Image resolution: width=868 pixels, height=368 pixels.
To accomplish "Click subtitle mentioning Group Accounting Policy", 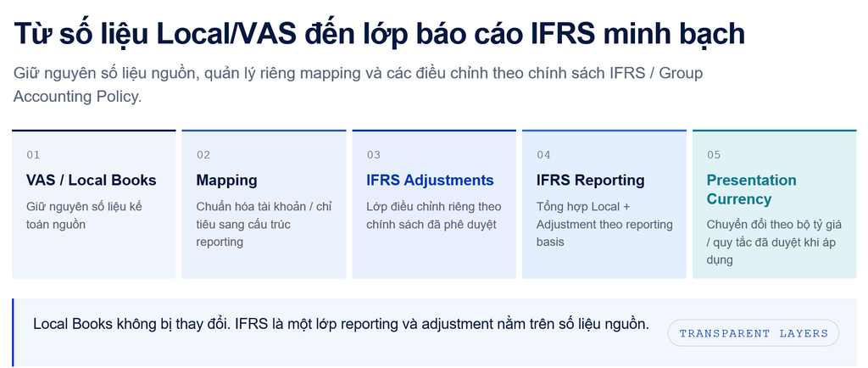I will pos(358,85).
